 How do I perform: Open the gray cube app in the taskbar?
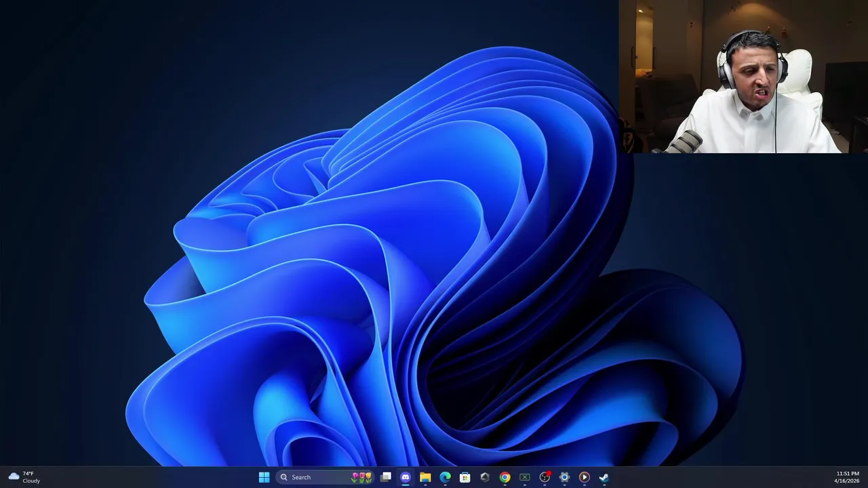tap(485, 477)
